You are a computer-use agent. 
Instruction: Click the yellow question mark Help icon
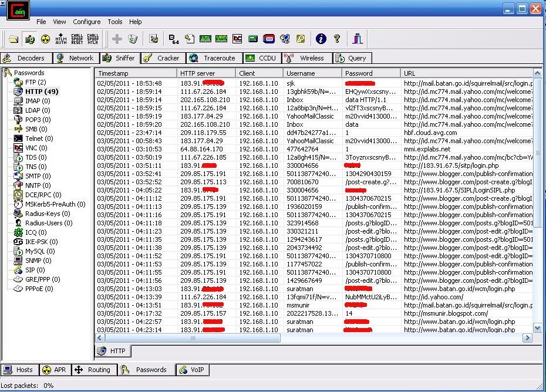click(337, 39)
